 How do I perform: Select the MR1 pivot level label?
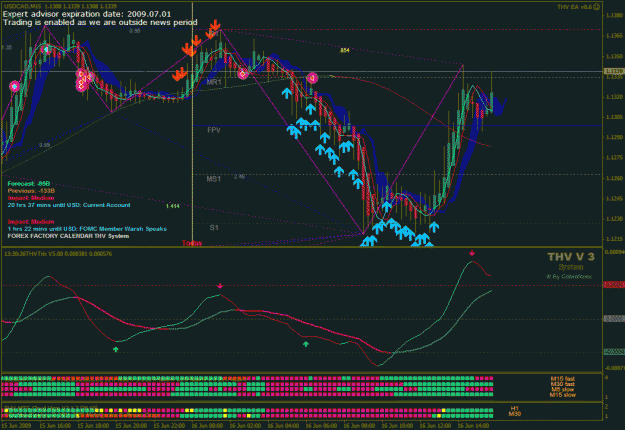coord(214,82)
